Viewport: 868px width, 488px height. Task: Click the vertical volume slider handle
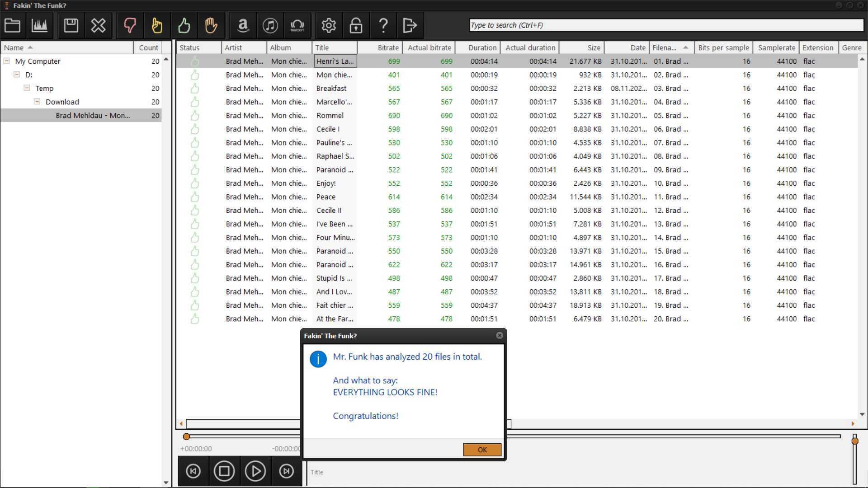(x=854, y=441)
